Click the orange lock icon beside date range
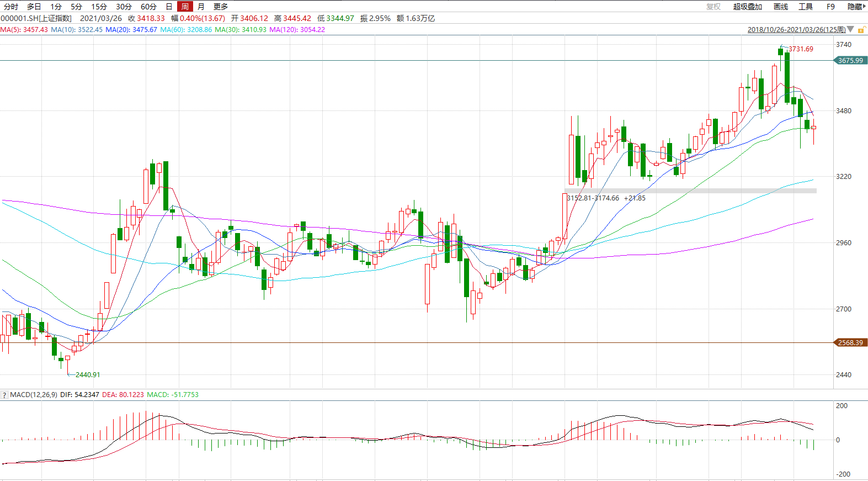 coord(861,30)
